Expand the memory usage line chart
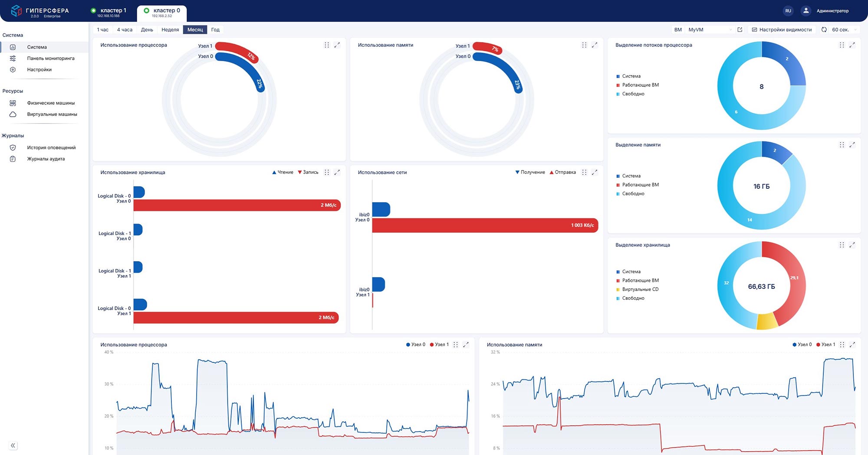This screenshot has height=455, width=868. [852, 345]
